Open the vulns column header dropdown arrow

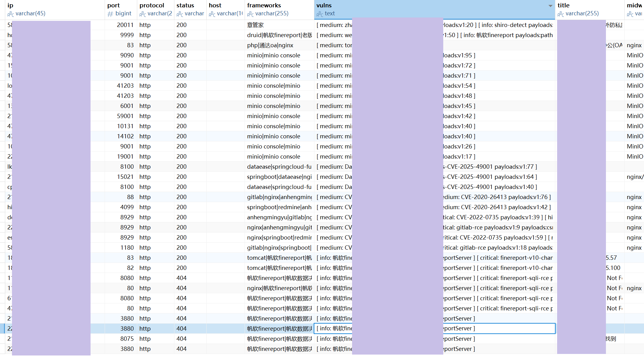550,6
